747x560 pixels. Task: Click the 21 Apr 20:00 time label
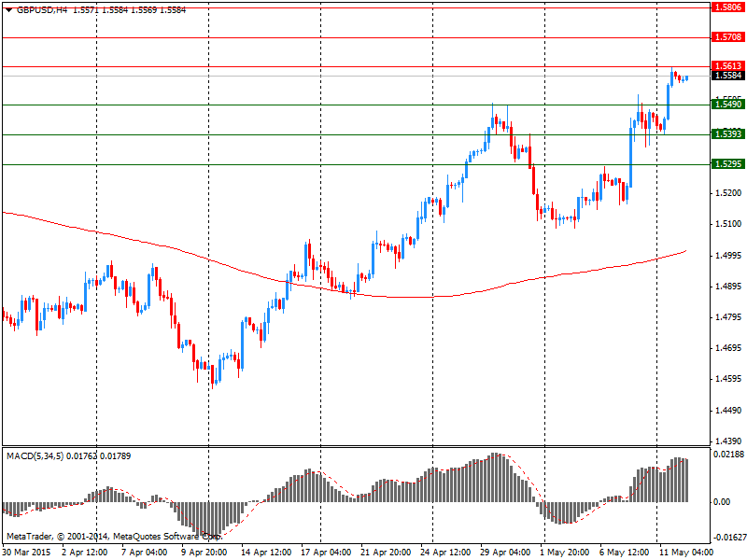point(386,553)
